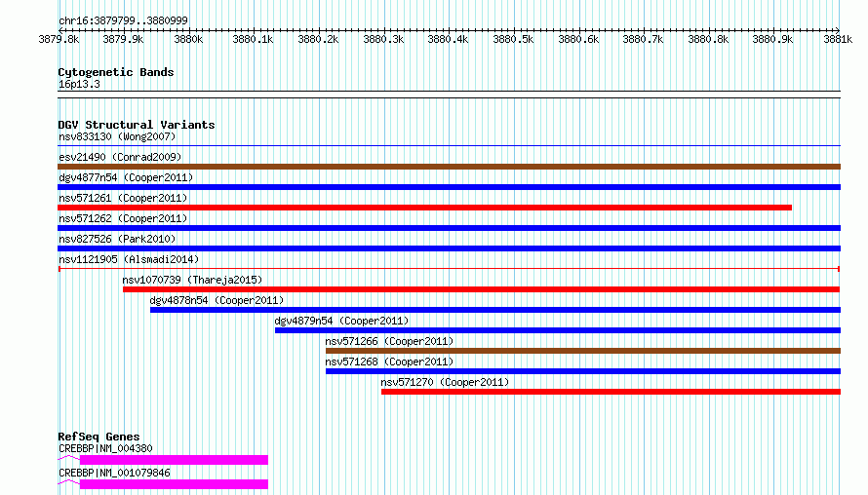Select the red nsv571261 variant bar

click(424, 208)
